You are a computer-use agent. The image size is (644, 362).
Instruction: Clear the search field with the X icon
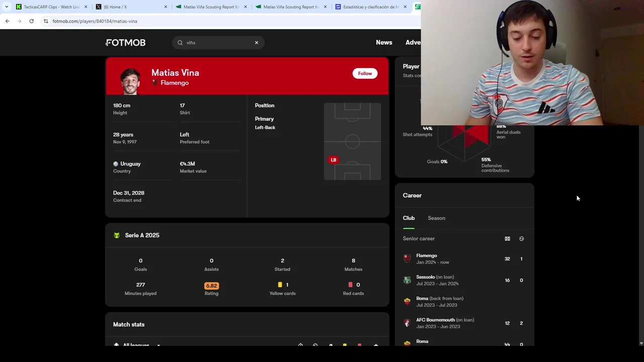(257, 43)
